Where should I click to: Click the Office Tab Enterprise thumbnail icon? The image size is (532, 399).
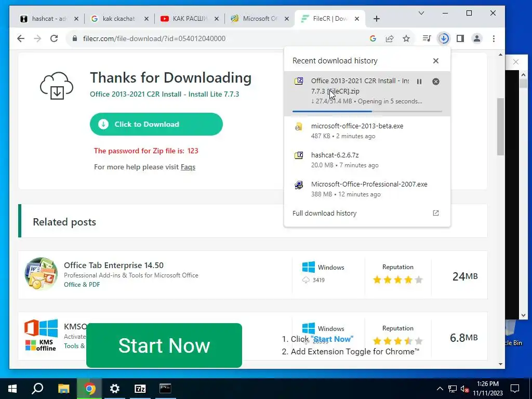41,274
